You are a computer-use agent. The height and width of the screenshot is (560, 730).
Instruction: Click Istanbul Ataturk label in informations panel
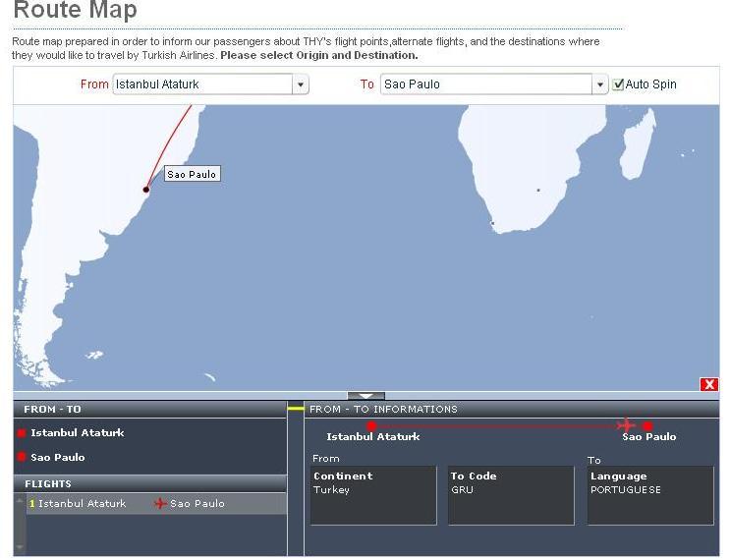(373, 437)
